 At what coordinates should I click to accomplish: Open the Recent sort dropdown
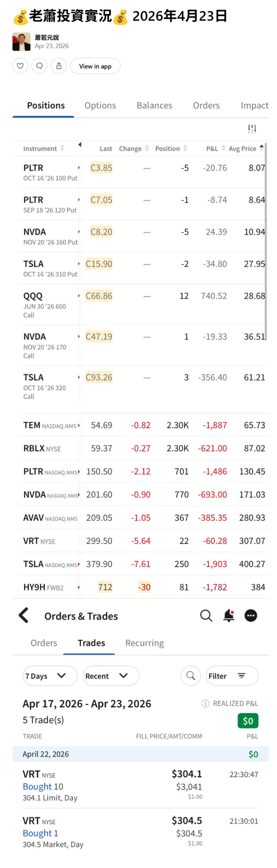pyautogui.click(x=111, y=676)
